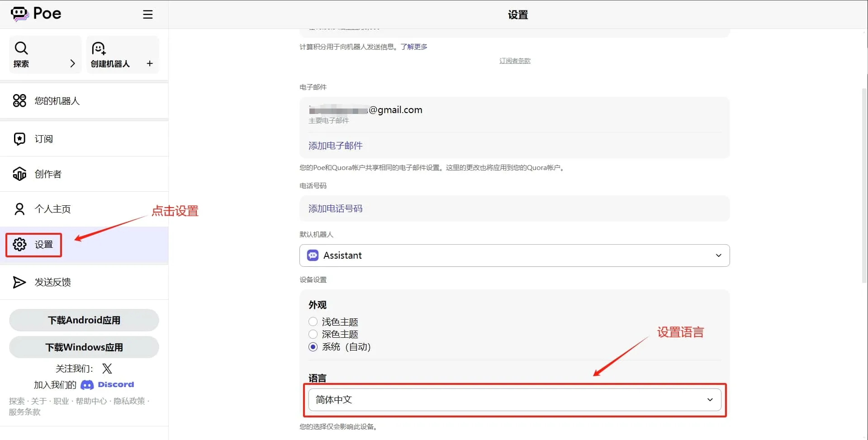The width and height of the screenshot is (868, 440).
Task: Select the 浅色主题 radio button
Action: click(x=313, y=322)
